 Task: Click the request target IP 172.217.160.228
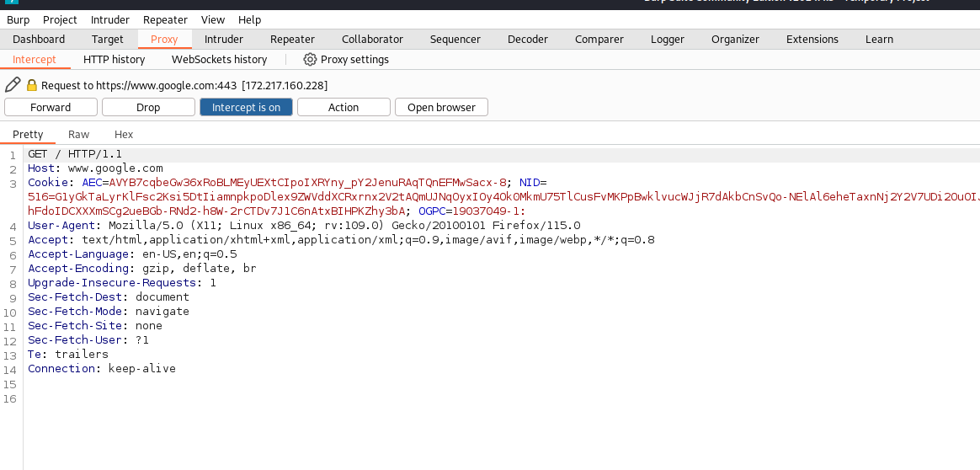click(285, 85)
